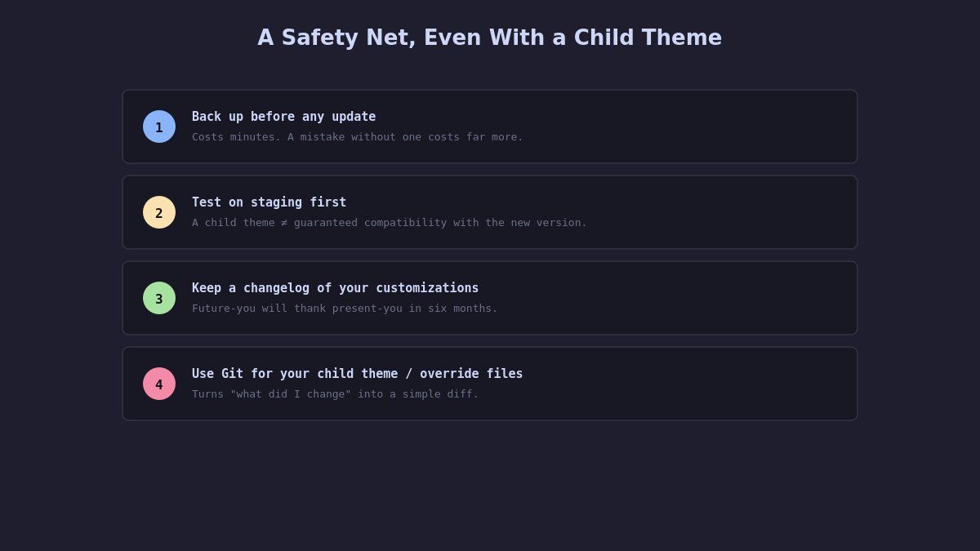Screen dimensions: 980x551
Task: Select the second card about staging
Action: tap(490, 212)
